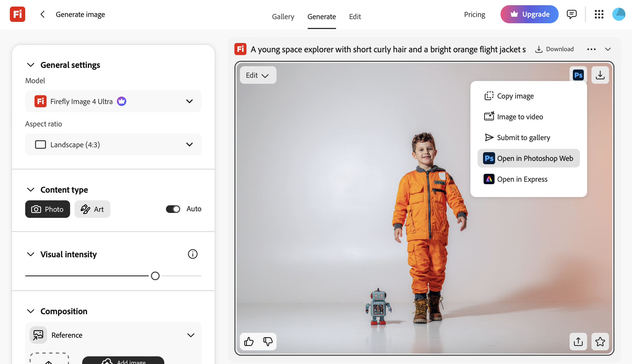
Task: Toggle the Auto content type switch
Action: point(173,209)
